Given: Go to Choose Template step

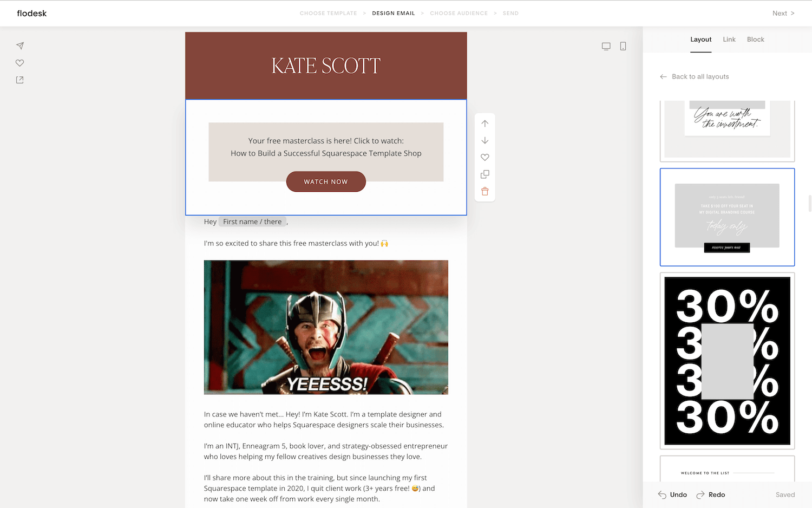Looking at the screenshot, I should coord(328,13).
